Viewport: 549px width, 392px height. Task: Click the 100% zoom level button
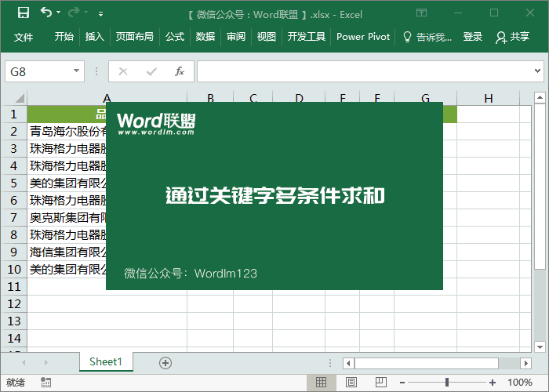tap(519, 383)
